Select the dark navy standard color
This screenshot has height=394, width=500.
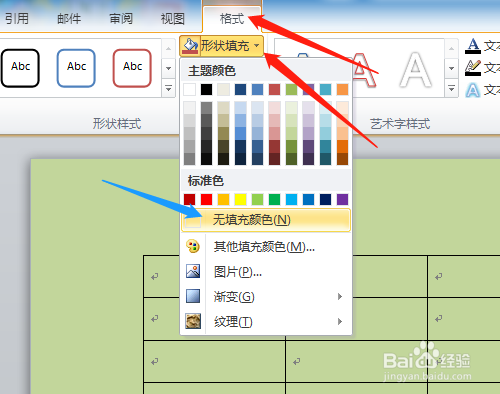325,199
